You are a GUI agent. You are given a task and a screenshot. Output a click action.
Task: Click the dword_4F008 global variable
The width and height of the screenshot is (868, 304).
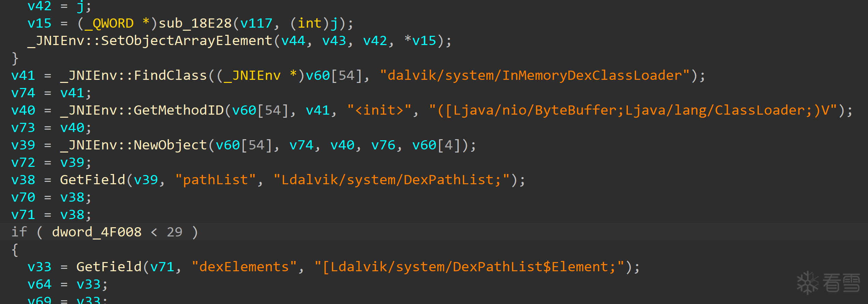(97, 232)
